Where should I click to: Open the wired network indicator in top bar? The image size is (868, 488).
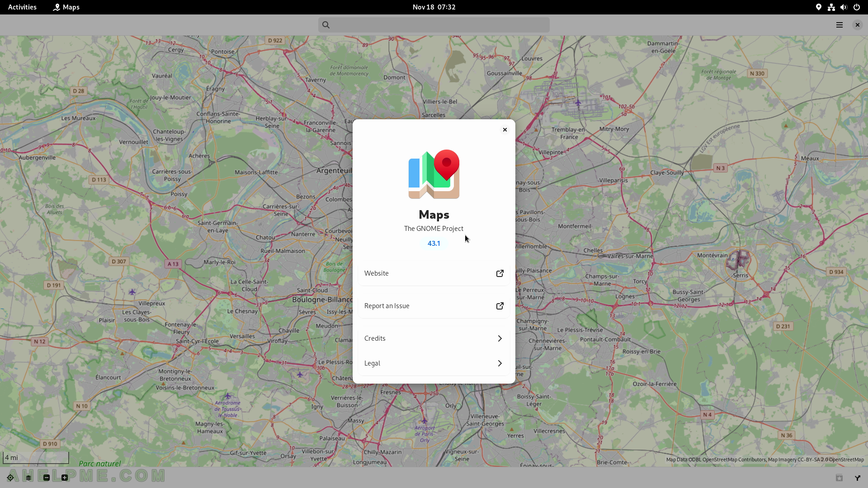pos(831,7)
